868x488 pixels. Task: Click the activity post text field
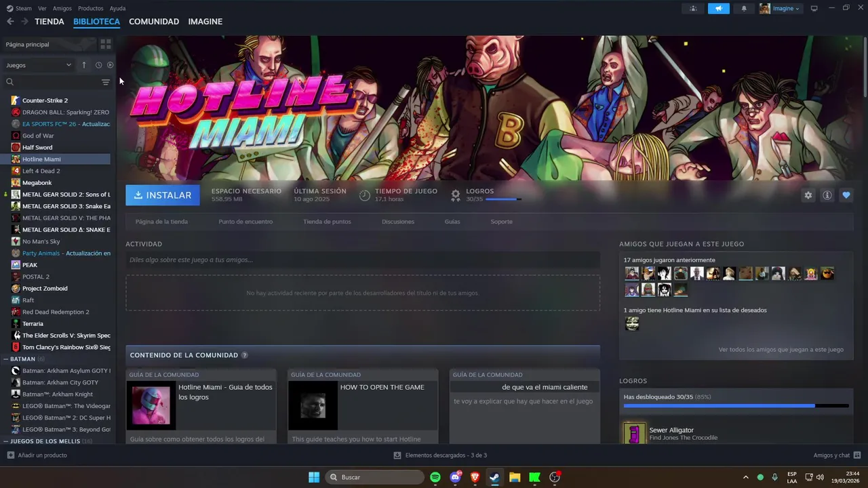[x=363, y=260]
